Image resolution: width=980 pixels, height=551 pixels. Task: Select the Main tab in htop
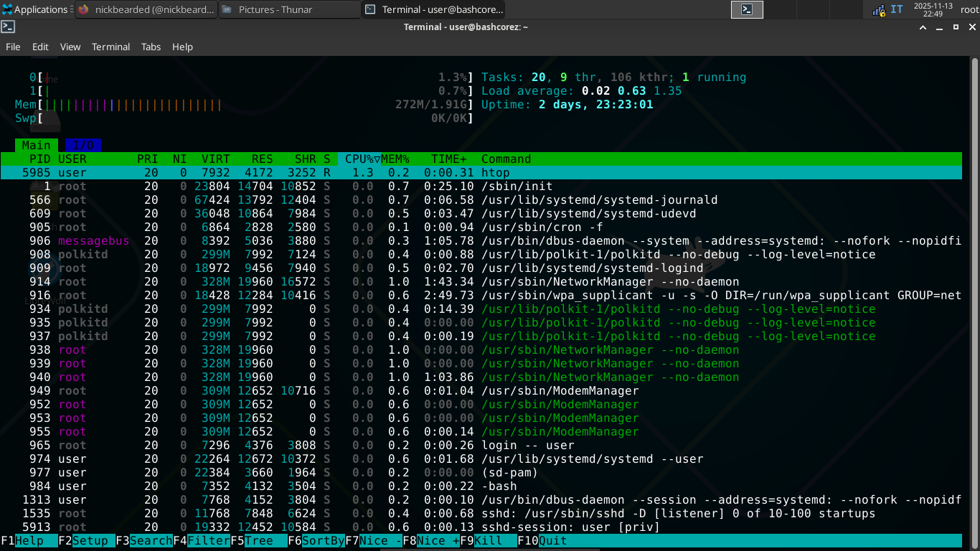pyautogui.click(x=36, y=145)
